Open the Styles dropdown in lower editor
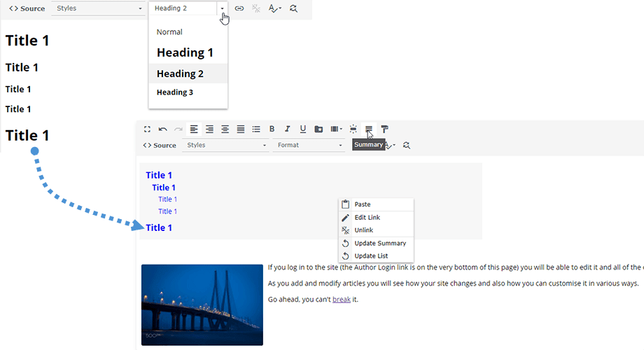Viewport: 644px width, 350px height. coord(226,145)
